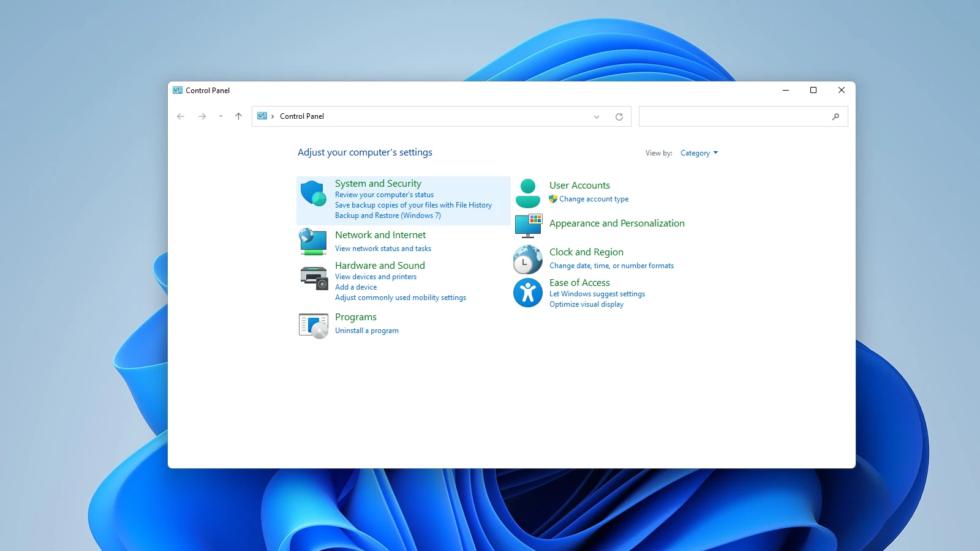Open the Clock and Region globe icon
This screenshot has height=551, width=980.
pos(527,260)
